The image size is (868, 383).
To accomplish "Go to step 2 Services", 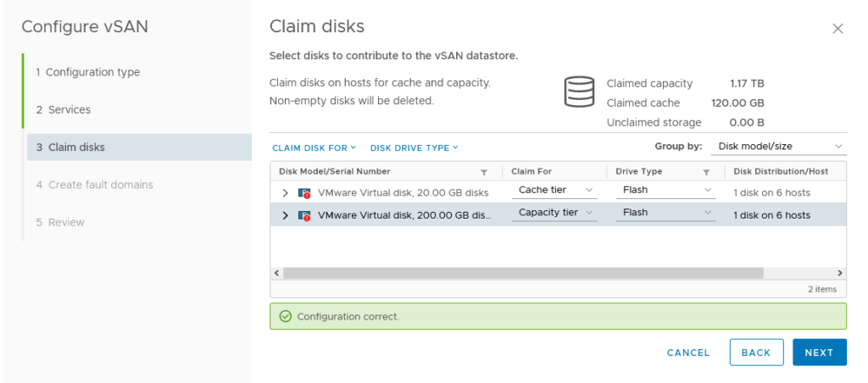I will pyautogui.click(x=63, y=109).
